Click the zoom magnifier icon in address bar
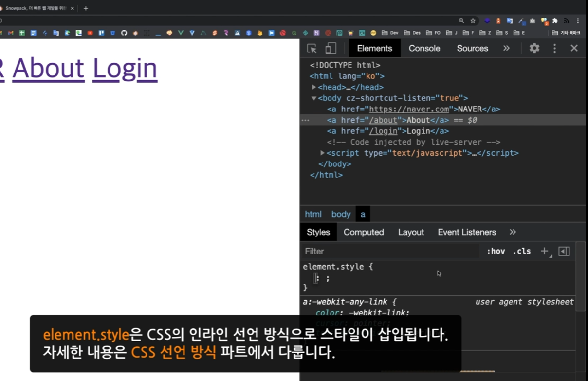This screenshot has width=588, height=381. tap(461, 21)
